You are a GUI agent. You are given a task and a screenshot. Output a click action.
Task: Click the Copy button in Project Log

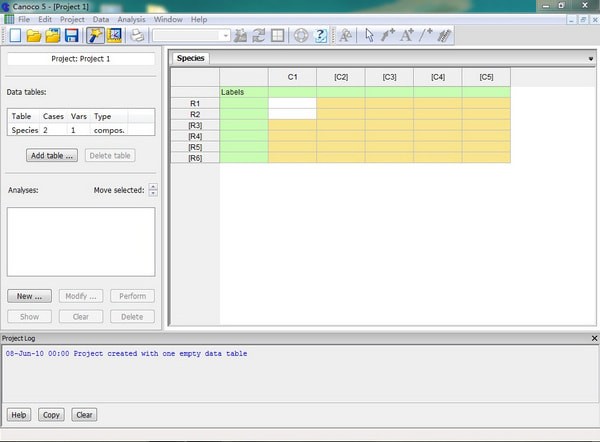(51, 415)
